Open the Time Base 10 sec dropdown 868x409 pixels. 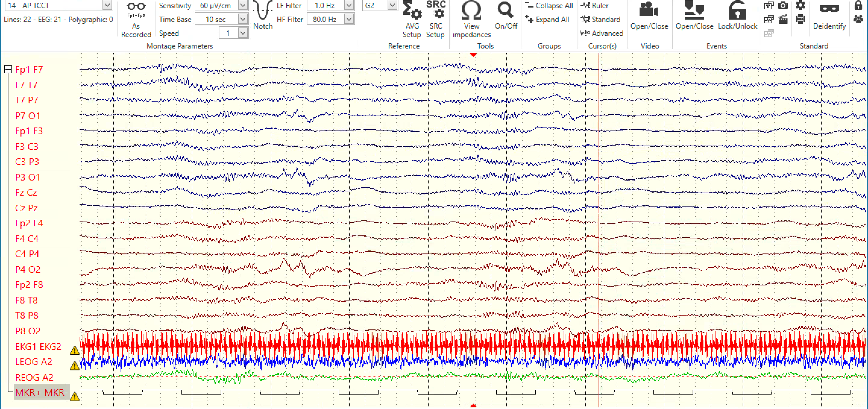coord(243,19)
